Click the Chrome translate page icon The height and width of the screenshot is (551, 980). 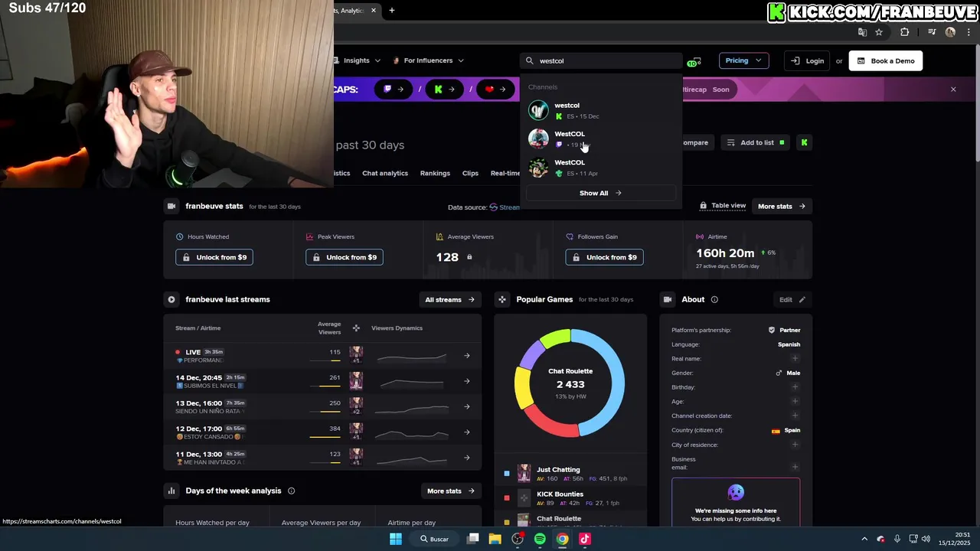pos(862,32)
